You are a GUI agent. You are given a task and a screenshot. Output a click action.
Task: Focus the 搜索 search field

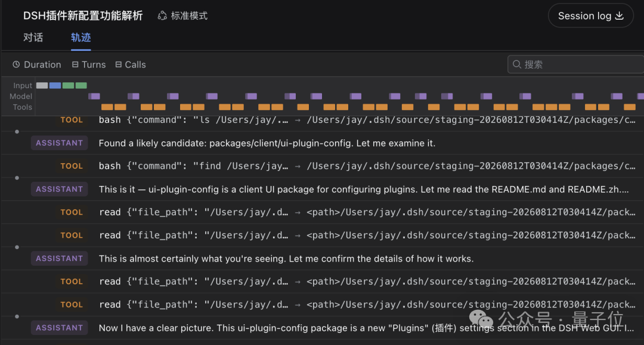click(576, 64)
